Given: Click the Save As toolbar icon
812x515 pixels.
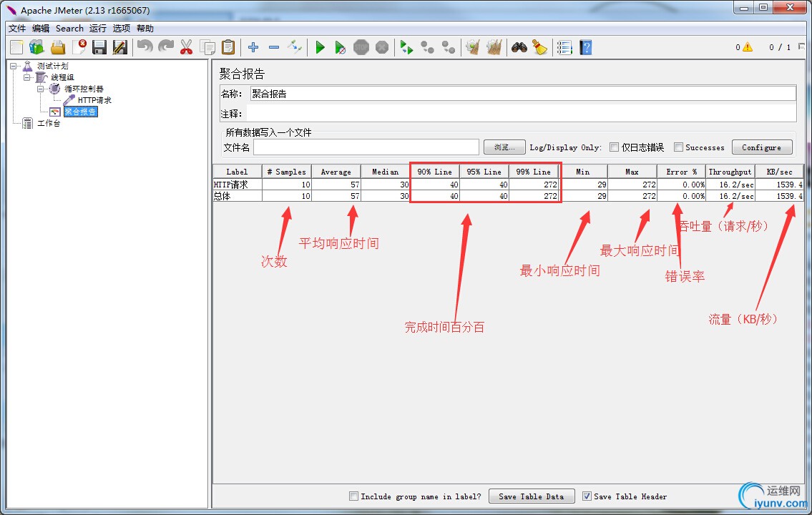Looking at the screenshot, I should click(120, 48).
